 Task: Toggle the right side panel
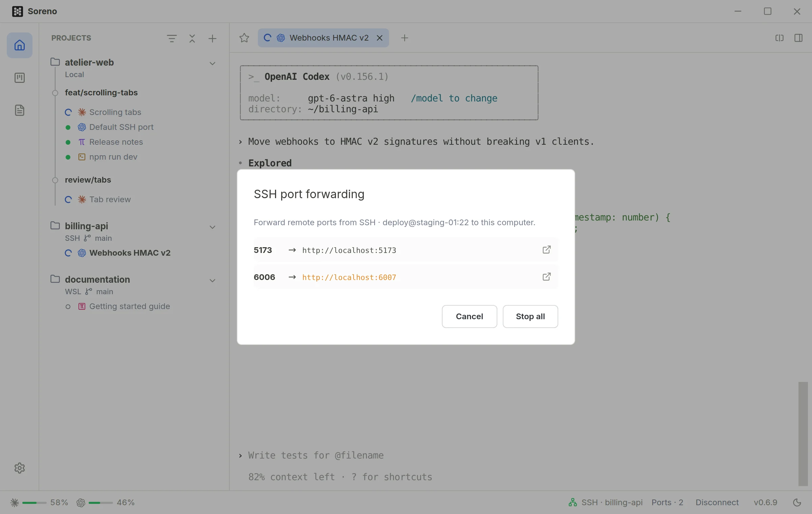(x=798, y=38)
